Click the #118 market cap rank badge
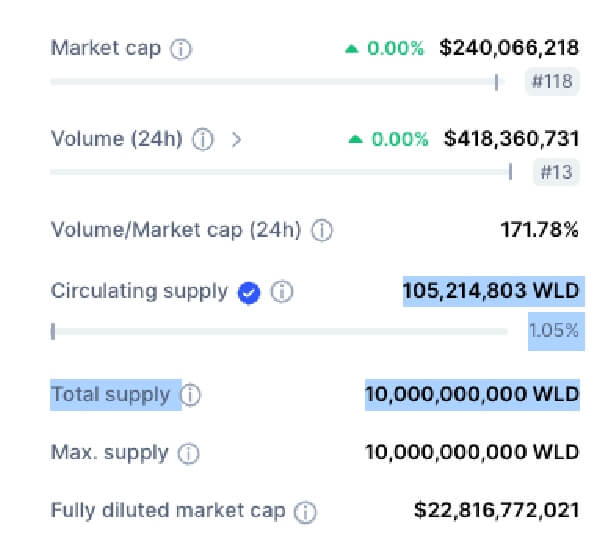616x540 pixels. coord(552,81)
